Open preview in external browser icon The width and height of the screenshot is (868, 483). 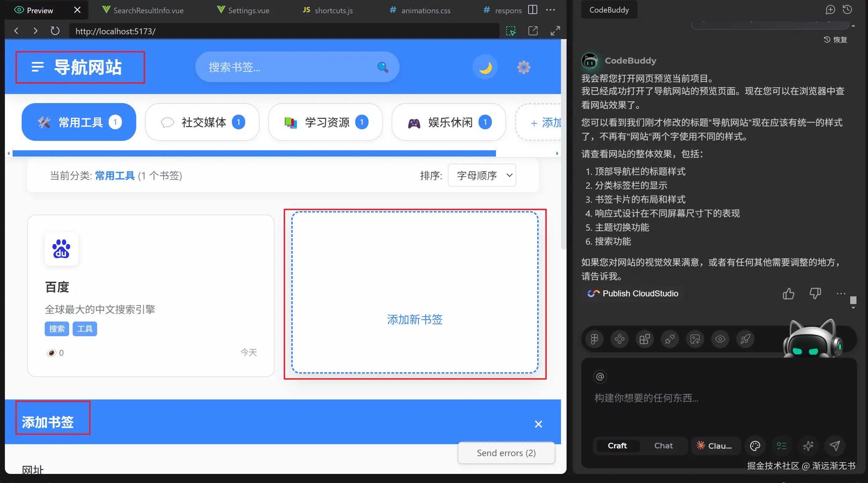point(533,31)
